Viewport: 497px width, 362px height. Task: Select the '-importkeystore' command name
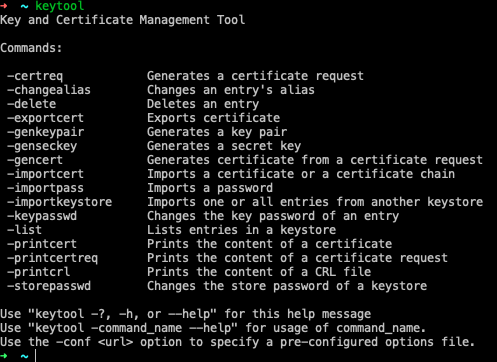59,202
